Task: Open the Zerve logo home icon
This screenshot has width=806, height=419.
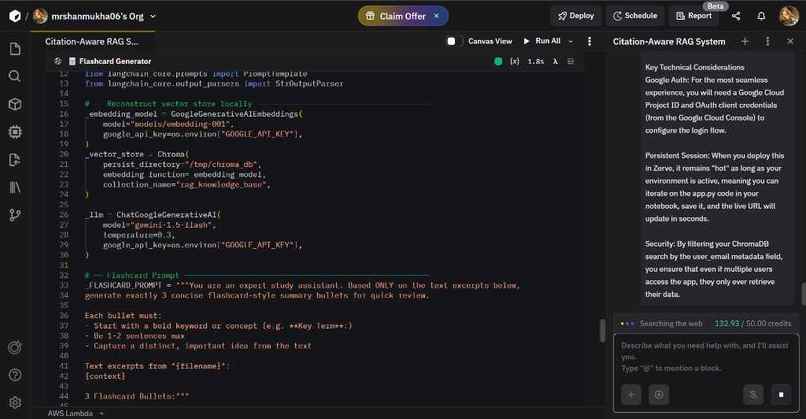Action: pyautogui.click(x=15, y=16)
